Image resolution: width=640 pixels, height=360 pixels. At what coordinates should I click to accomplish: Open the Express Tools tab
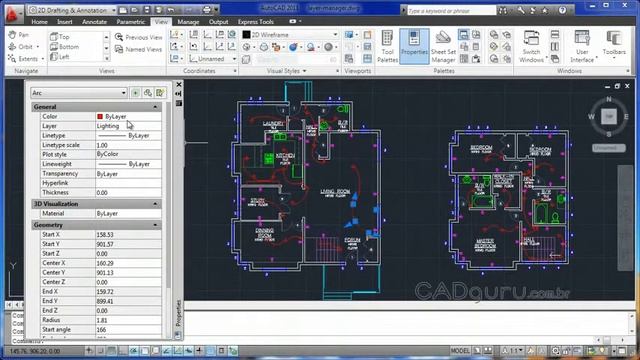(x=256, y=22)
